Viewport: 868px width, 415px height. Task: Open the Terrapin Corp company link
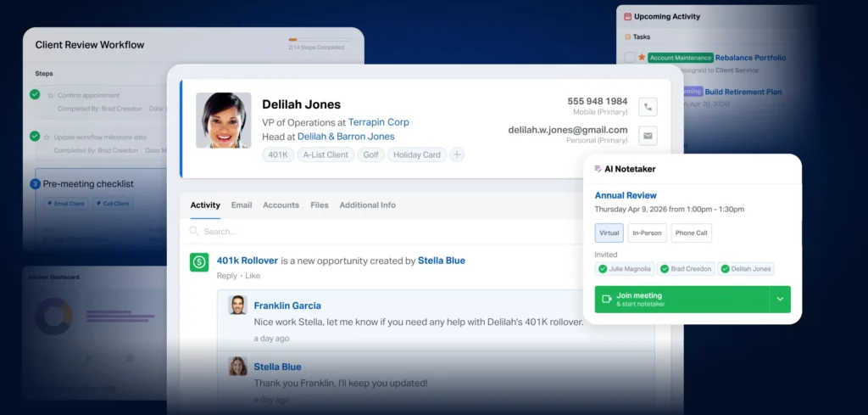coord(379,122)
